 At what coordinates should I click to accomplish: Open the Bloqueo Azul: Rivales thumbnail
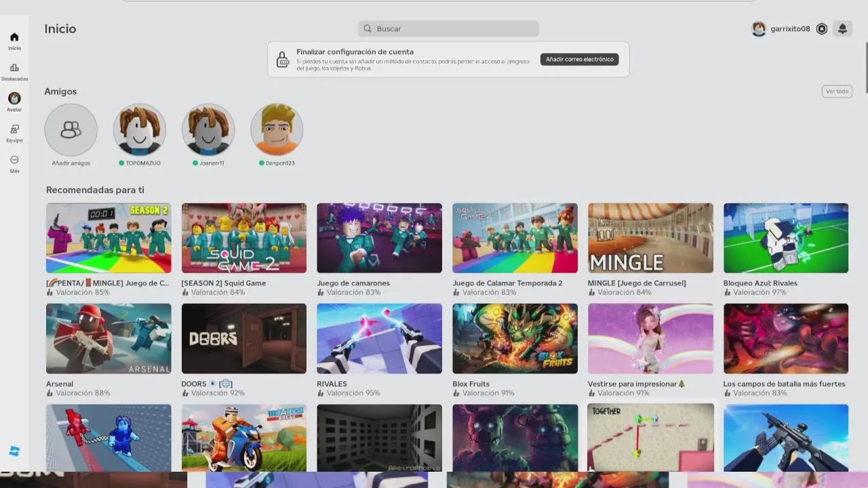point(786,238)
